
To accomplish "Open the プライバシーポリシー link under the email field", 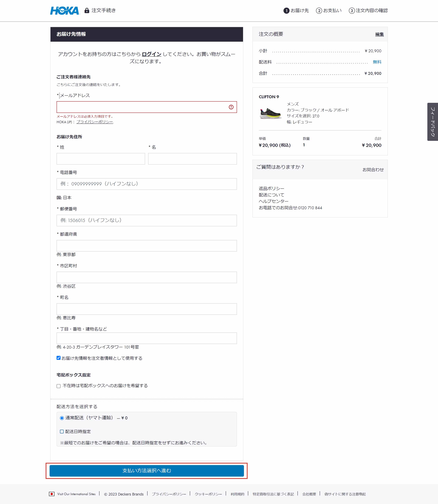I will [x=95, y=122].
